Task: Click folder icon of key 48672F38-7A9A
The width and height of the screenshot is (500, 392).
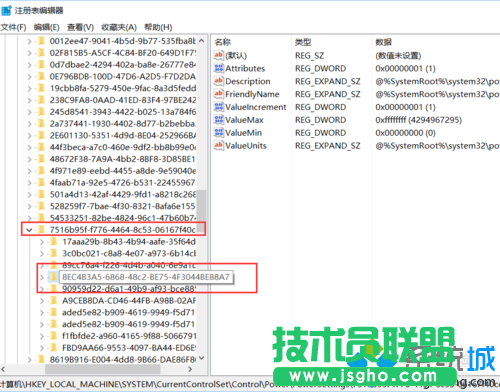Action: (41, 159)
